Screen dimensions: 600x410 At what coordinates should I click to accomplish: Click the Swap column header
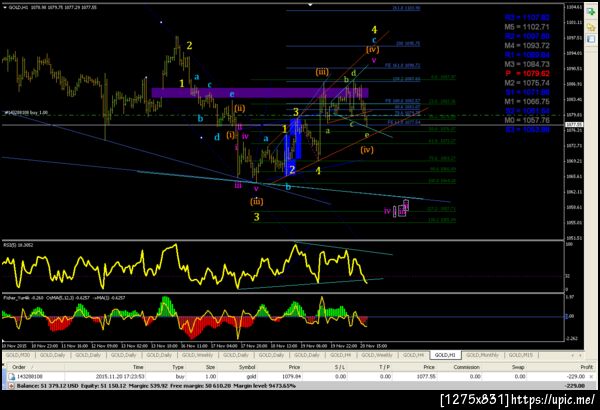pos(518,367)
